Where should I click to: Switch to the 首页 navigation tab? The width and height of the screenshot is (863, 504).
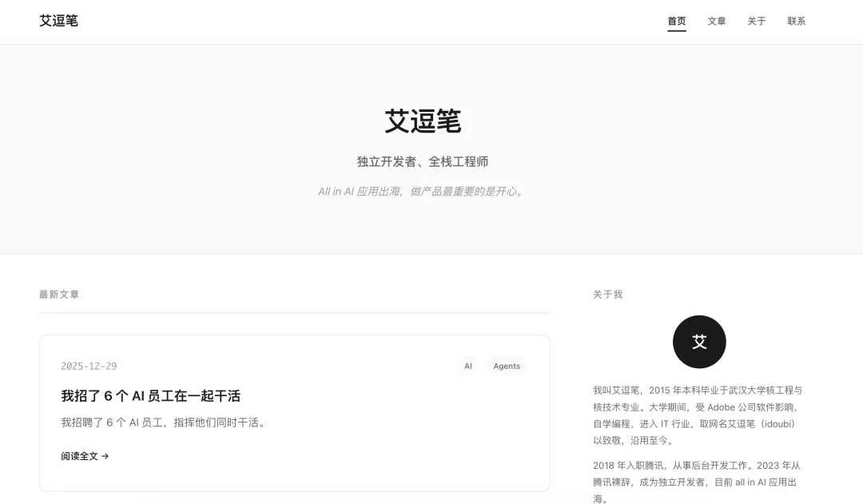[x=676, y=21]
